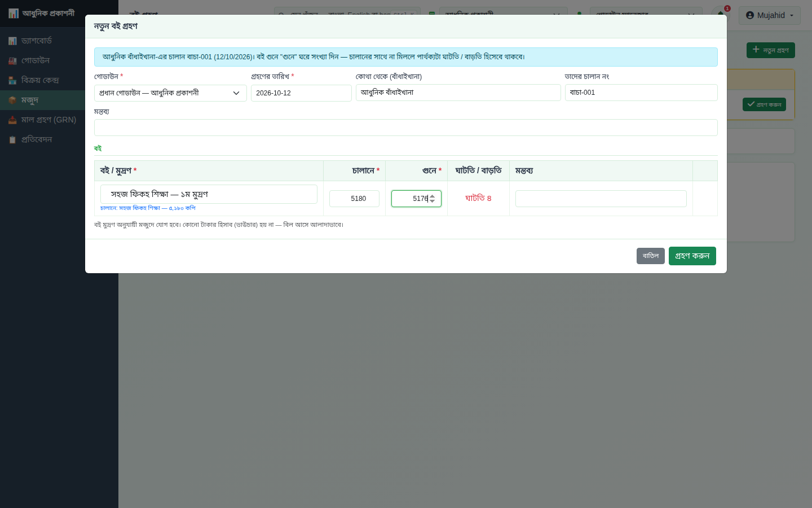Click the আধুনিক প্রকাশনী logo icon
The width and height of the screenshot is (812, 508).
pos(14,13)
